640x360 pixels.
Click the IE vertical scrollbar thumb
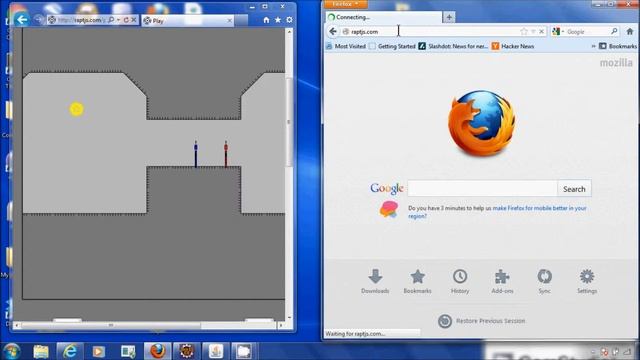pyautogui.click(x=289, y=122)
